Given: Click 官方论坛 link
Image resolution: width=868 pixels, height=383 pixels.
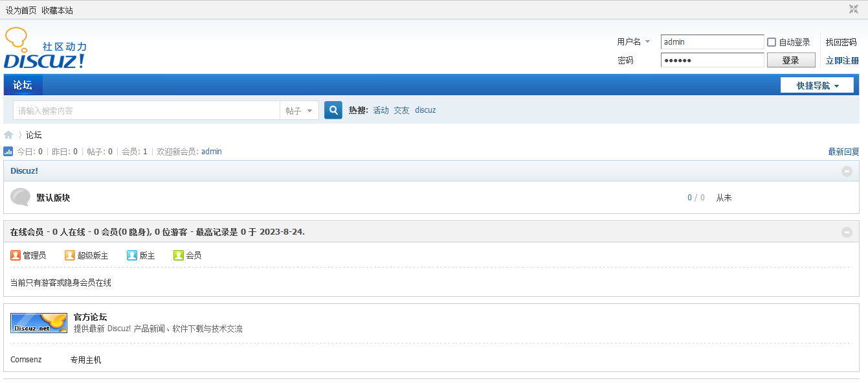Looking at the screenshot, I should [x=90, y=317].
